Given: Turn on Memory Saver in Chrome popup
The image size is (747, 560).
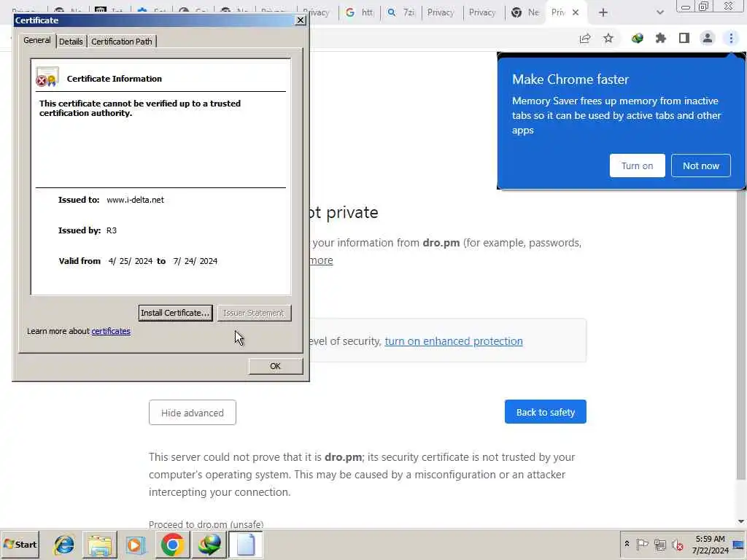Looking at the screenshot, I should pos(637,166).
